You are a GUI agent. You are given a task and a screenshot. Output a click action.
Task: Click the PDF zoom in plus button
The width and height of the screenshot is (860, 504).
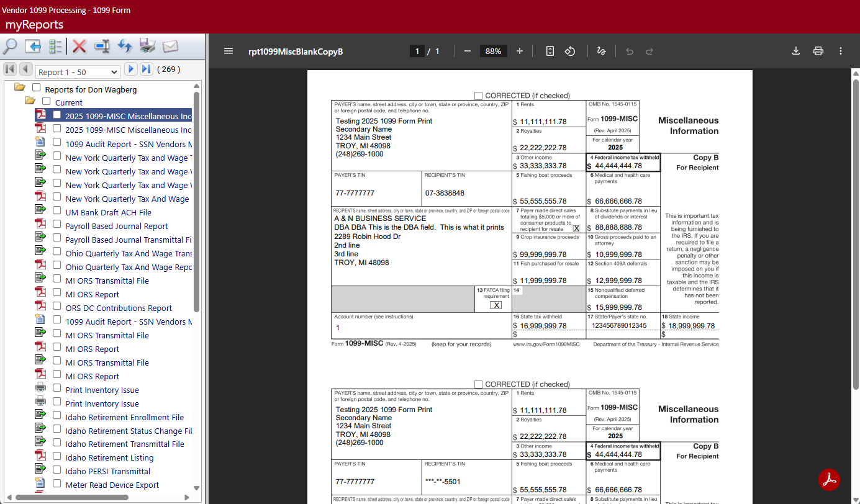(520, 51)
